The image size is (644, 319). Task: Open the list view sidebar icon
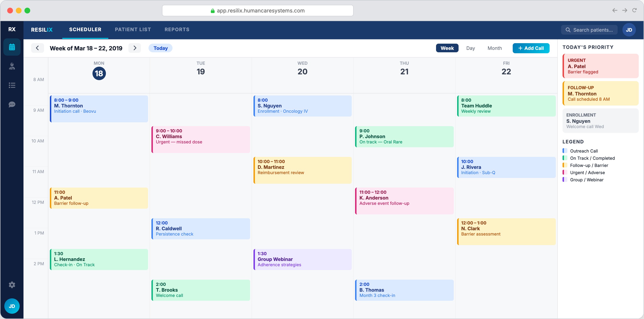[x=12, y=85]
